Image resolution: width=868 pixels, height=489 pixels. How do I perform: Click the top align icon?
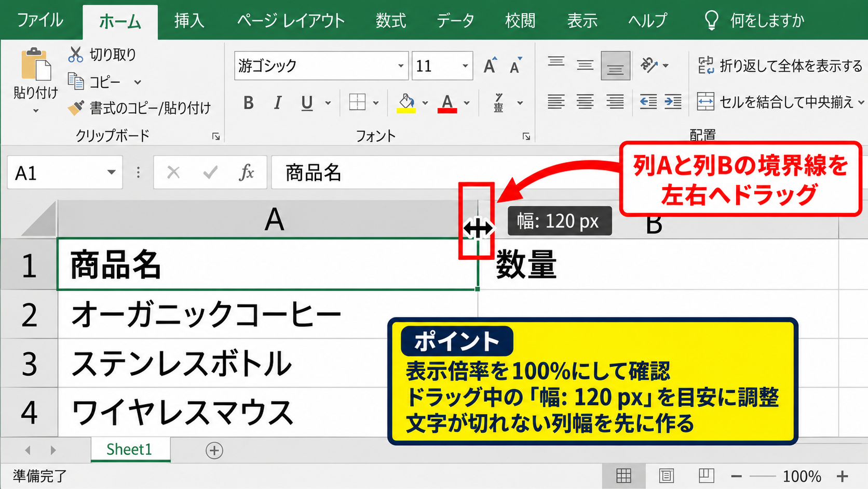coord(556,62)
